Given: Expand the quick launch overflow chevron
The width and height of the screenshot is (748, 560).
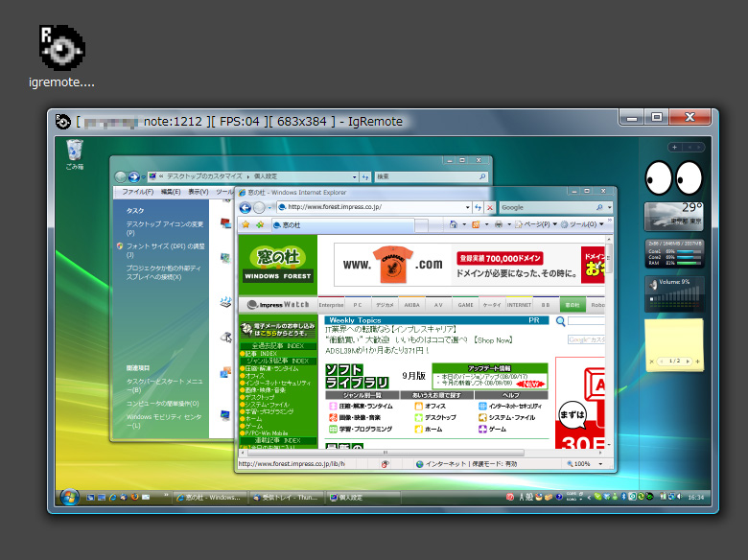Looking at the screenshot, I should (166, 495).
